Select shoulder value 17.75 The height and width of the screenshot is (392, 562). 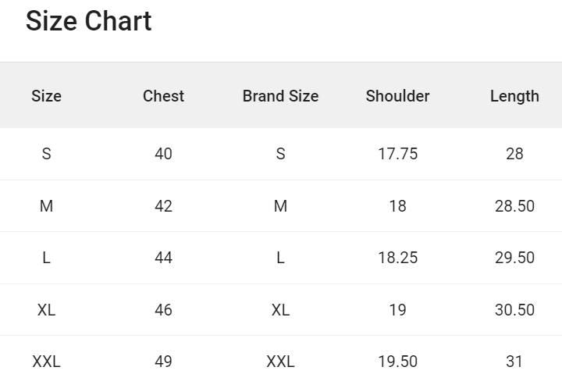click(397, 154)
